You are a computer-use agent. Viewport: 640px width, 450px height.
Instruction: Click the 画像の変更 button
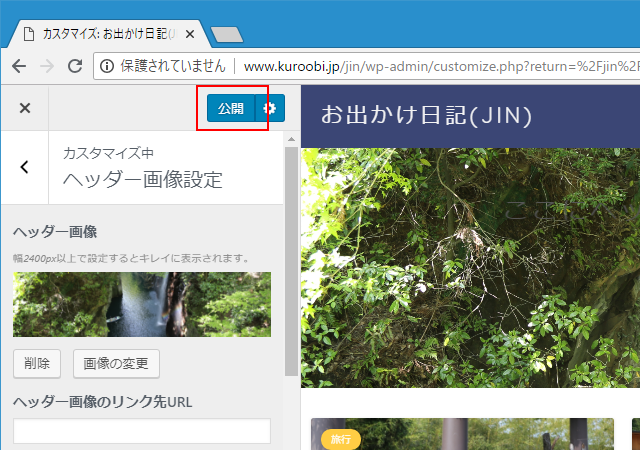(116, 363)
